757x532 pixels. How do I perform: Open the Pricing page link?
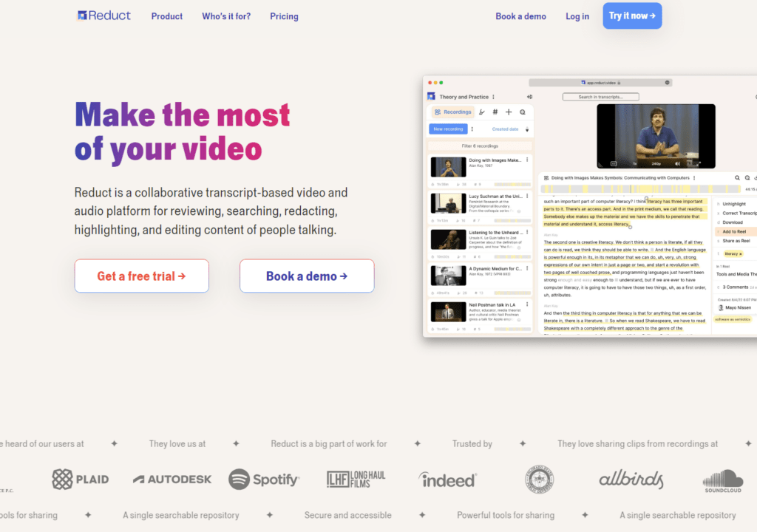[284, 16]
